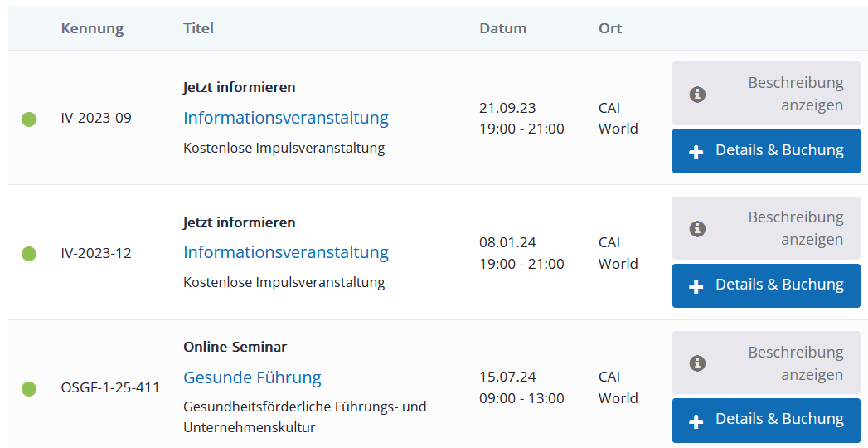Viewport: 868px width, 448px height.
Task: Click plus icon in Gesunde Führung booking button
Action: (696, 421)
